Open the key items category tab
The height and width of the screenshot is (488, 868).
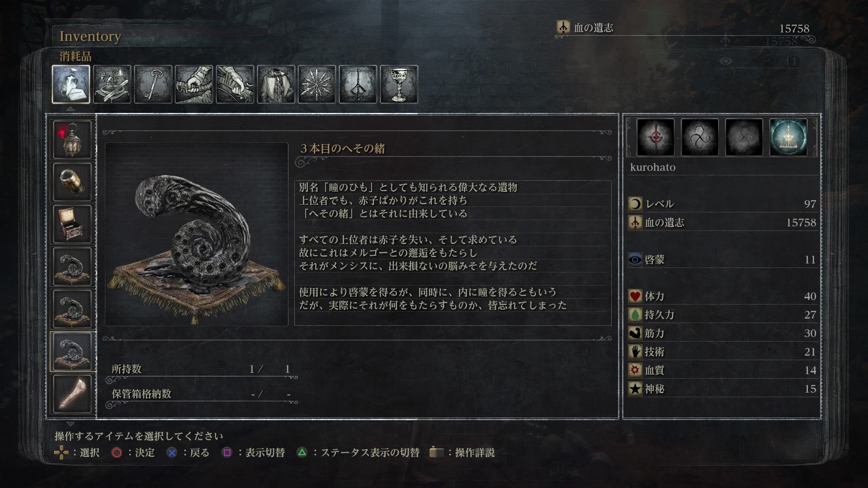153,84
